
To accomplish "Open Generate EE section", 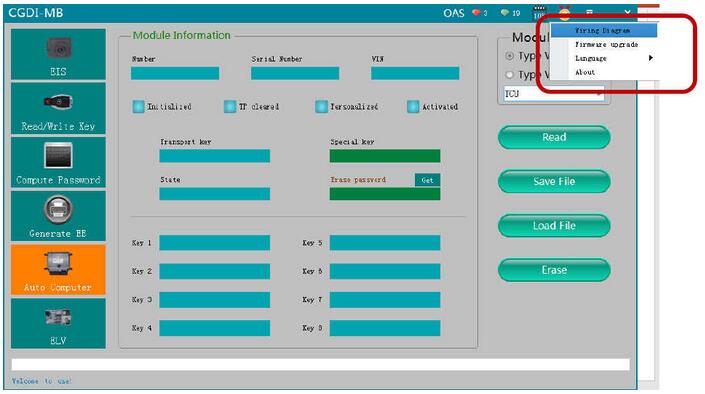I will pos(58,216).
